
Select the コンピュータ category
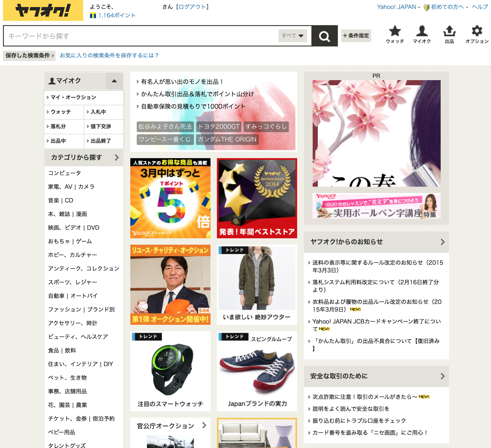(65, 173)
